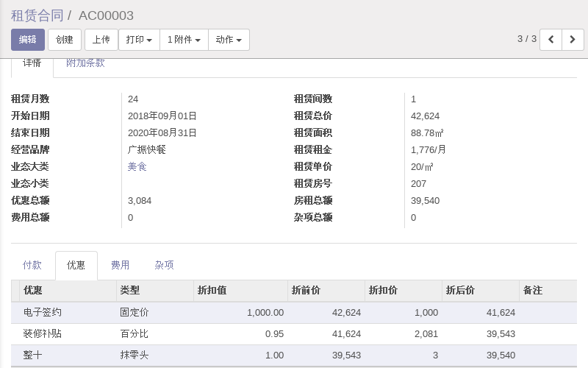Image resolution: width=588 pixels, height=368 pixels.
Task: Select the 装修补贴 table row
Action: 43,334
